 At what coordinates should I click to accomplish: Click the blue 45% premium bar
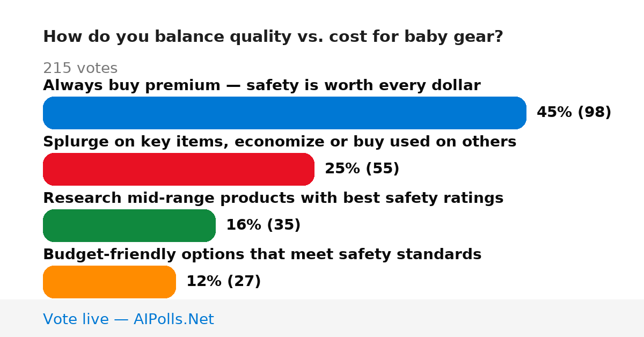284,113
